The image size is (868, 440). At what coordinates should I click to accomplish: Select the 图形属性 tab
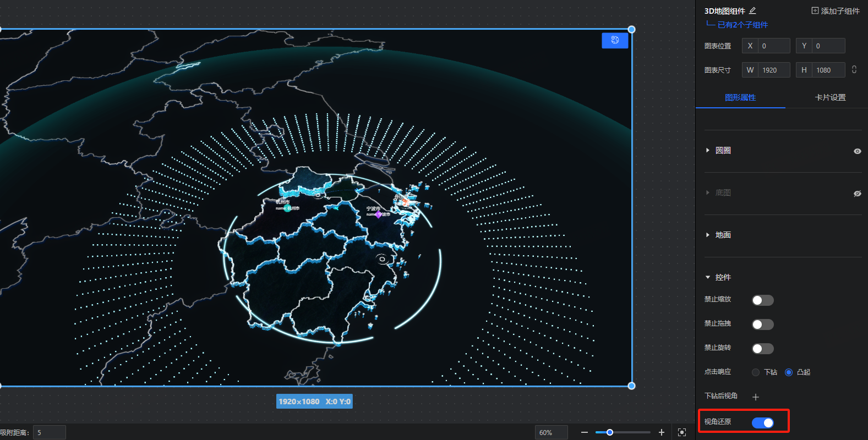(x=740, y=97)
